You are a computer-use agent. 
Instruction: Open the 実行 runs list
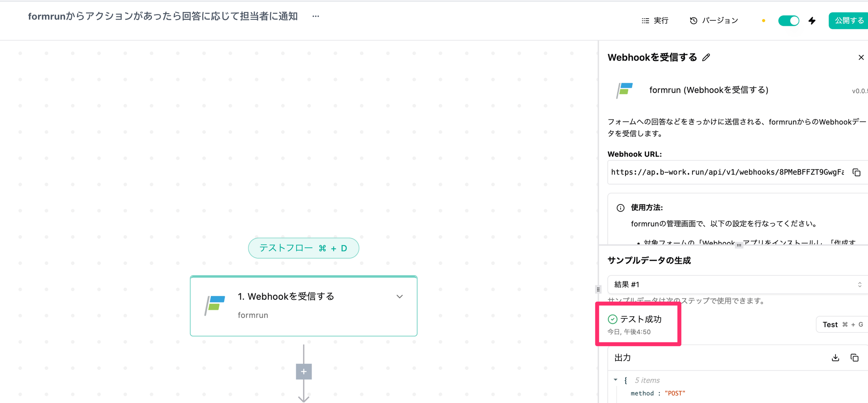tap(655, 21)
